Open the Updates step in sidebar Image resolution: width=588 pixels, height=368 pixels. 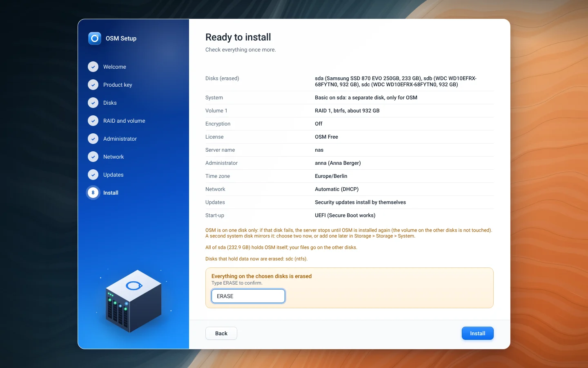(x=114, y=175)
